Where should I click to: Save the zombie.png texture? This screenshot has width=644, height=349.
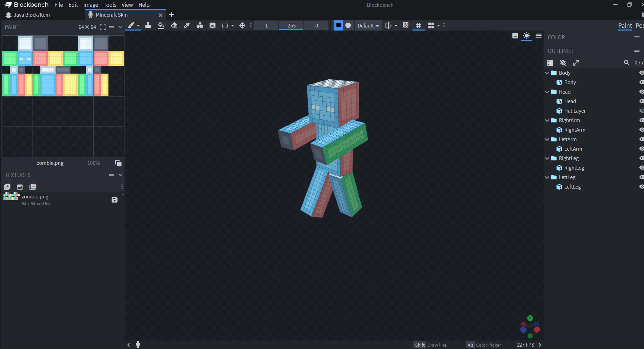coord(115,200)
